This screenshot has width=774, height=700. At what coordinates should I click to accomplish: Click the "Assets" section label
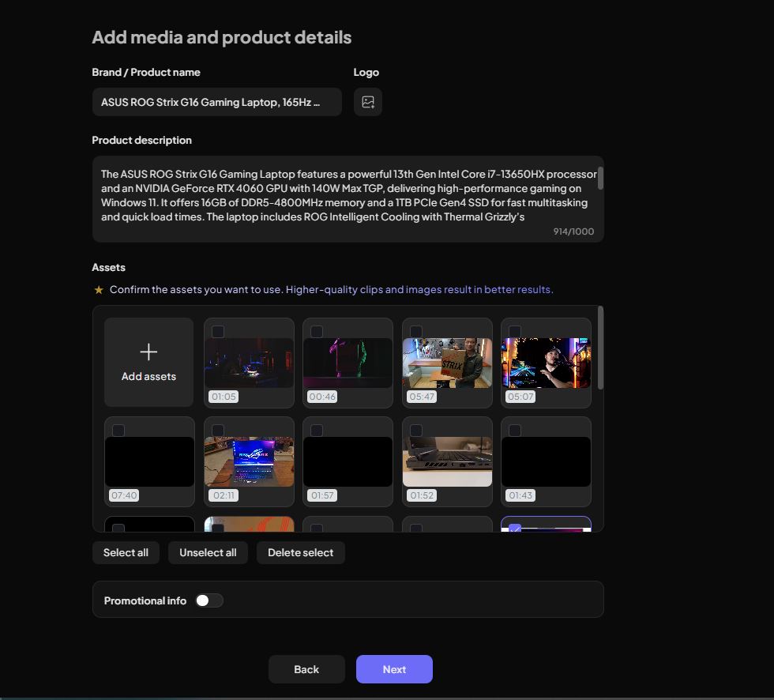pyautogui.click(x=109, y=268)
